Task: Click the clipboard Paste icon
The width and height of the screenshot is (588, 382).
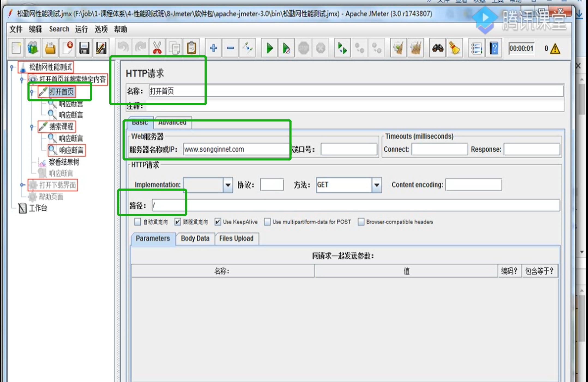Action: coord(191,48)
